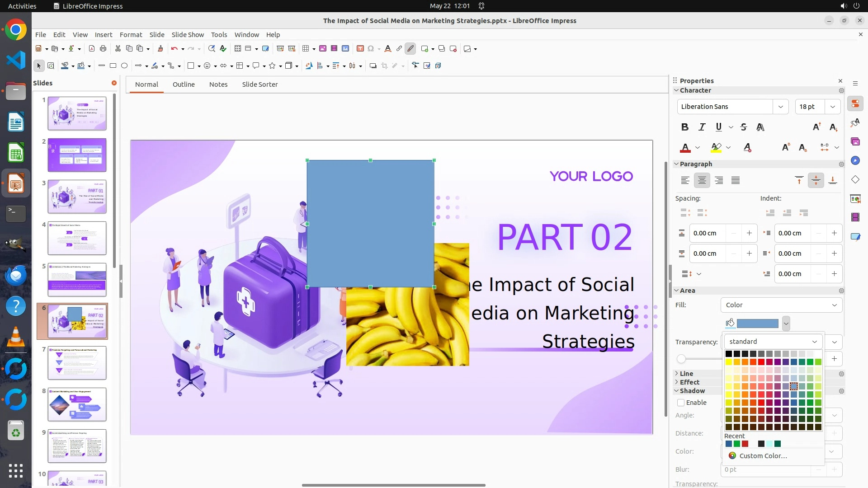Viewport: 868px width, 488px height.
Task: Open the sidebar Gallery deck icon
Action: point(855,141)
